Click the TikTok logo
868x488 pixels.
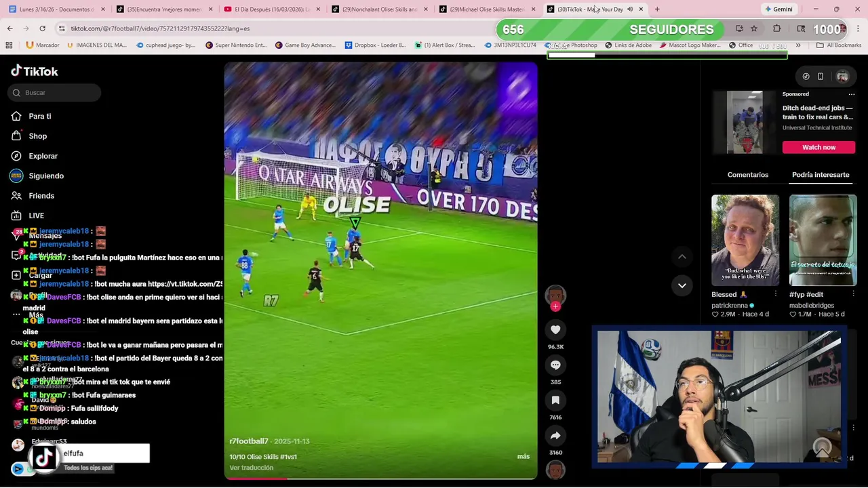pos(34,71)
